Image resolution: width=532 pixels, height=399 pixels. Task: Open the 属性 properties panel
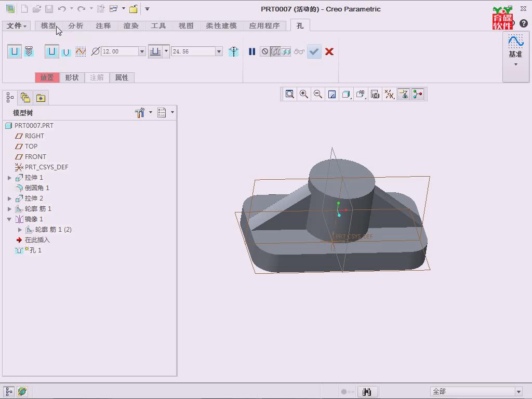[x=122, y=78]
